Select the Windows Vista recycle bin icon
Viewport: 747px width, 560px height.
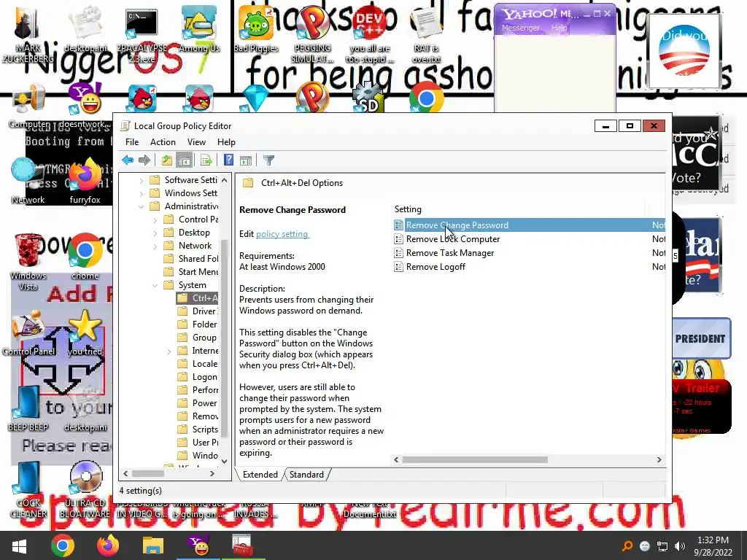[28, 262]
